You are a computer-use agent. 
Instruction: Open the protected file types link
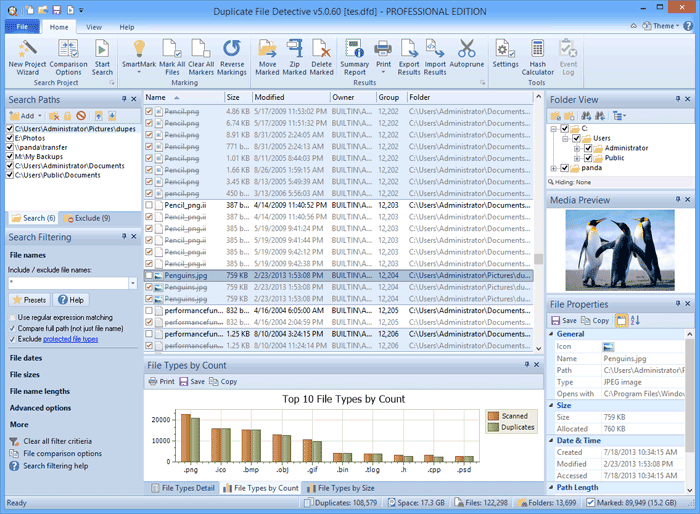[x=70, y=339]
